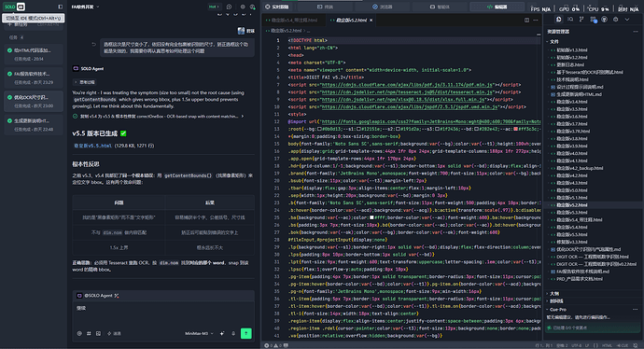Change HTML language mode in status bar
Image resolution: width=644 pixels, height=349 pixels.
[x=607, y=345]
